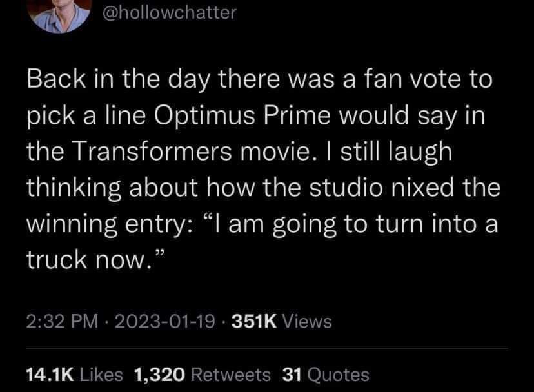This screenshot has width=534, height=392.
Task: Click the 31 quotes number
Action: pos(292,374)
